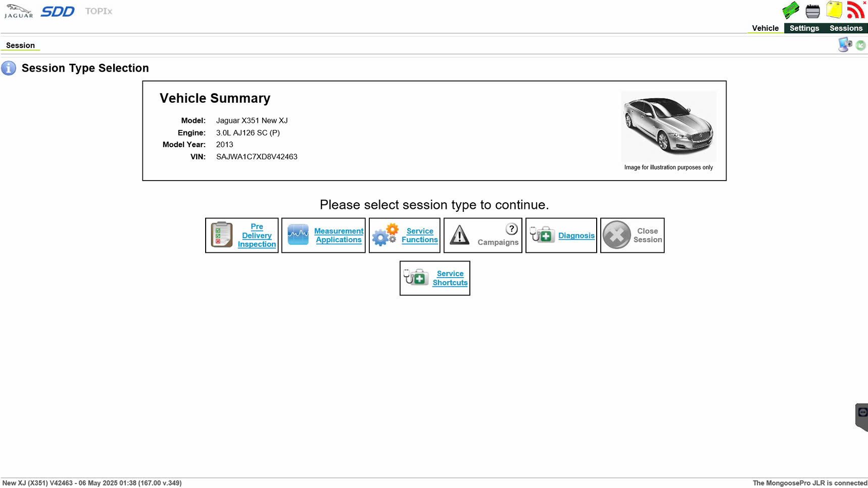Click the Measurement Applications waveform icon
868x488 pixels.
298,235
